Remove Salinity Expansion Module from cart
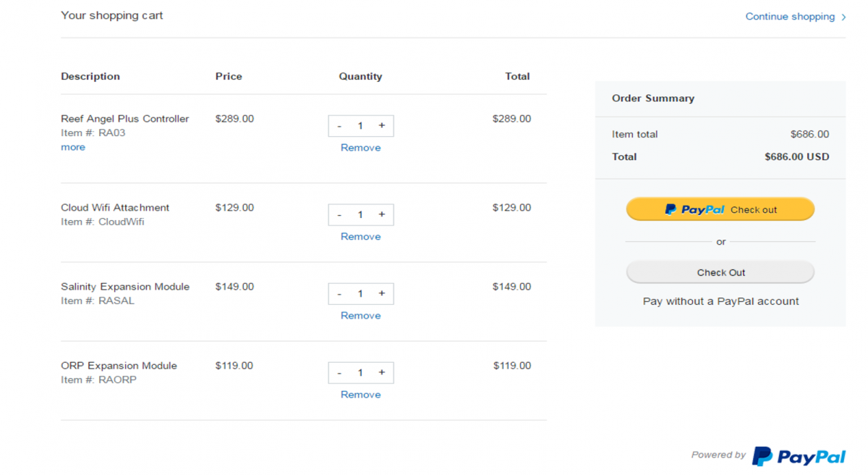The height and width of the screenshot is (475, 868). [360, 316]
